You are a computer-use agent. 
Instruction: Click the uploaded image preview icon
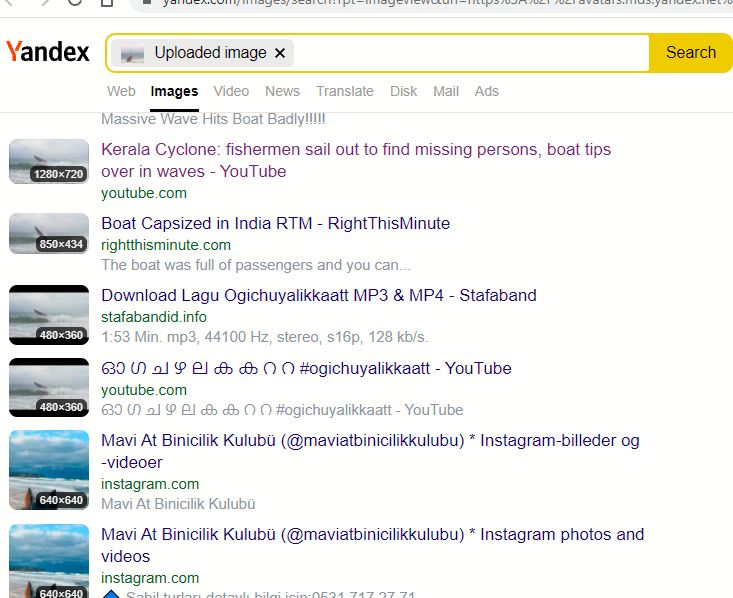click(x=133, y=54)
